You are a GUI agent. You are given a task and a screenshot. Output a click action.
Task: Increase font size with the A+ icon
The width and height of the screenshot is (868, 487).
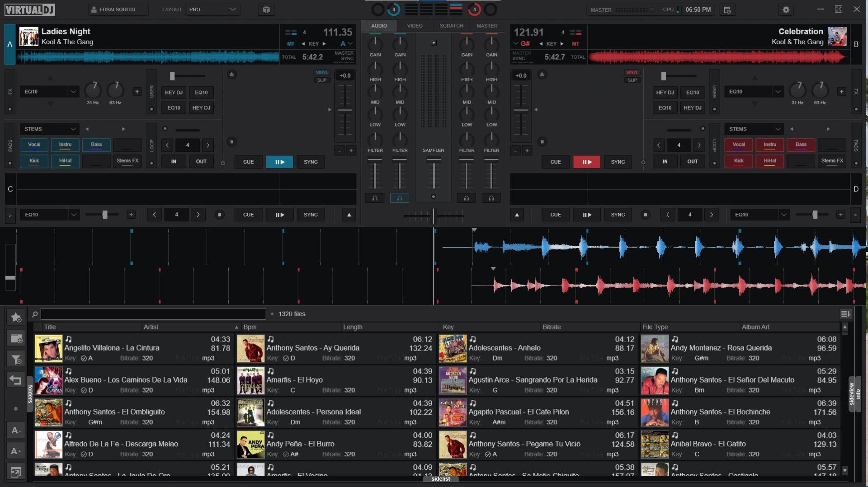point(16,451)
